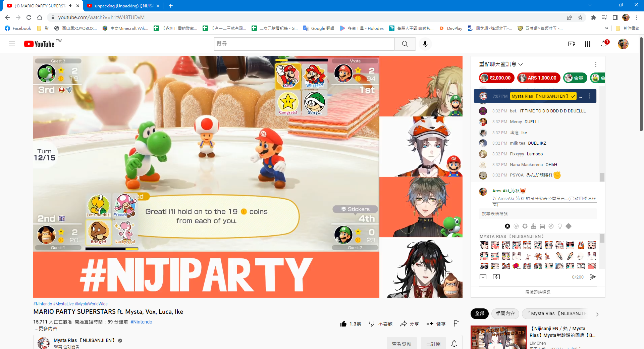The image size is (644, 349).
Task: Reload the page with the refresh icon
Action: point(29,17)
